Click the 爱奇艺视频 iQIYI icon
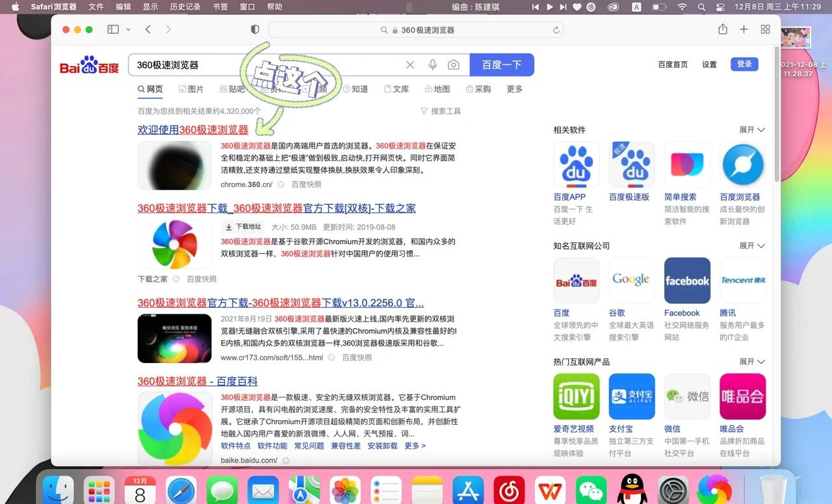 coord(576,396)
